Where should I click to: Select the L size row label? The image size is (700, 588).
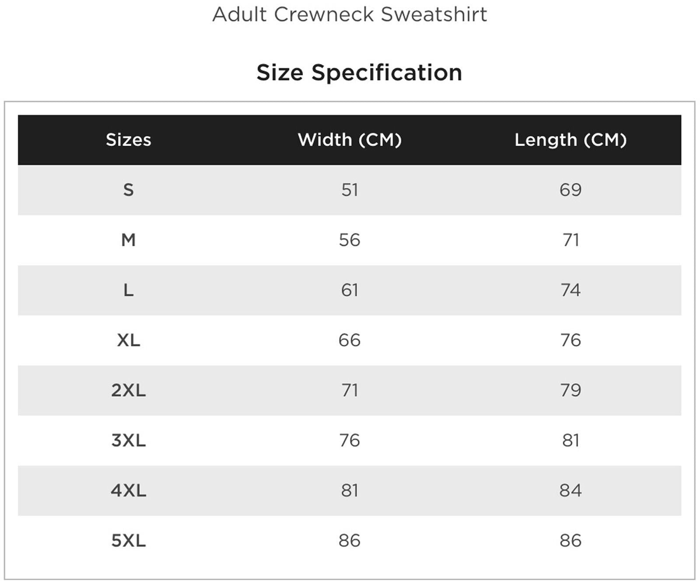pyautogui.click(x=128, y=290)
